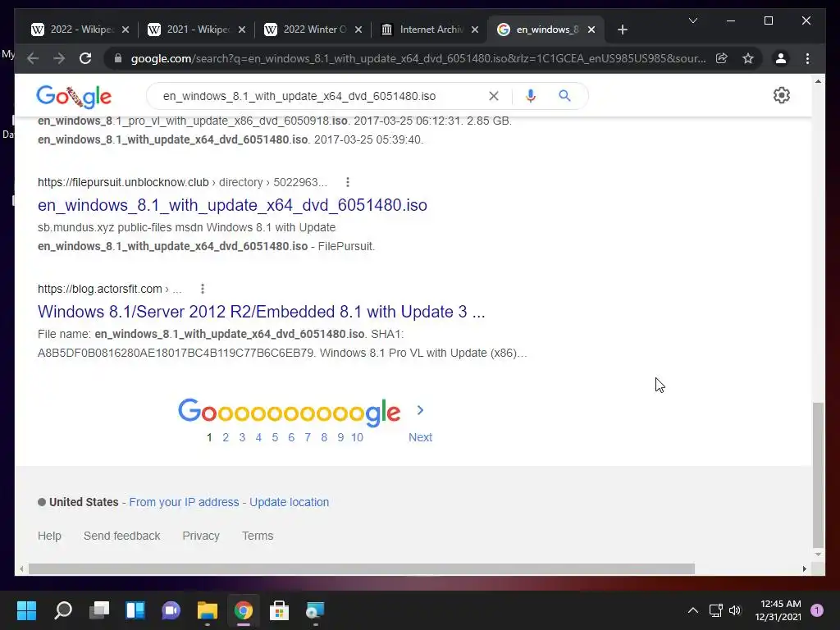Open the tab search dropdown chevron
This screenshot has width=840, height=630.
click(692, 21)
